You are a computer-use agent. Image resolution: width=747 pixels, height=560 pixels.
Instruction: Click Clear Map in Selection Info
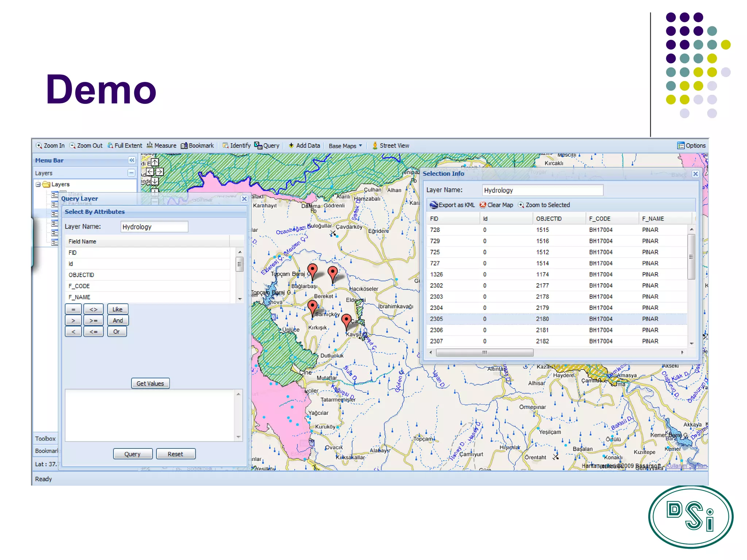496,205
